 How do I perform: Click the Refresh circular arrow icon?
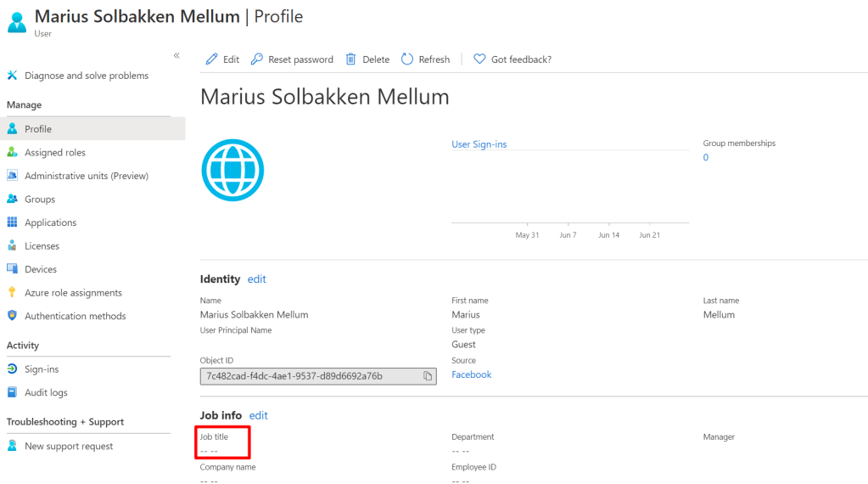(407, 59)
